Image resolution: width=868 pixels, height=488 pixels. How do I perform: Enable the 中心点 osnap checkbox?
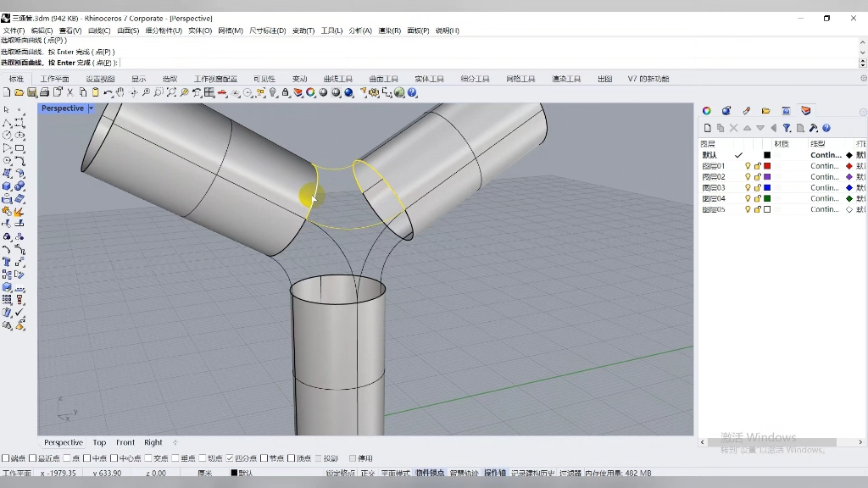click(x=115, y=458)
